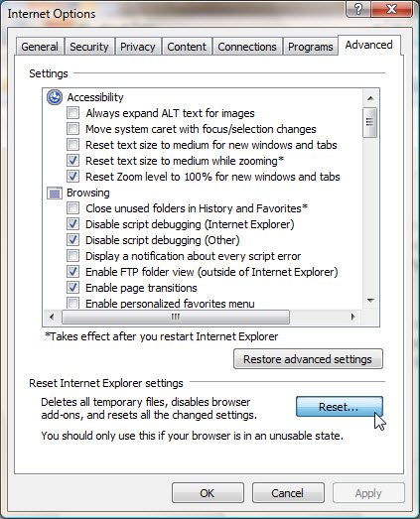
Task: Close the Internet Options dialog with X
Action: (x=392, y=9)
